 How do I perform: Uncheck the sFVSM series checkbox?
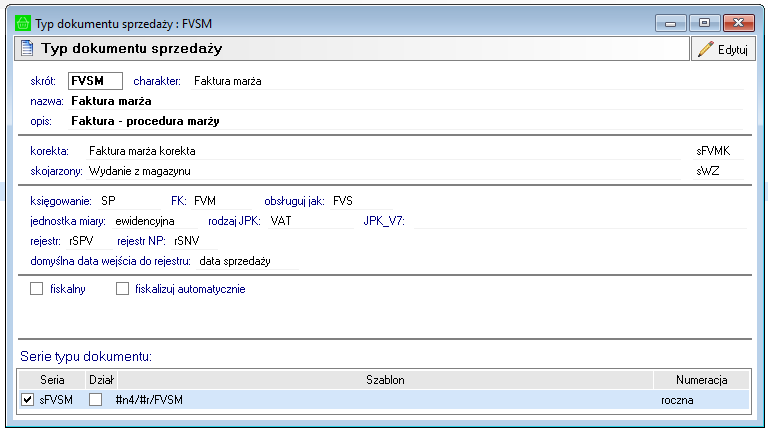pyautogui.click(x=27, y=399)
